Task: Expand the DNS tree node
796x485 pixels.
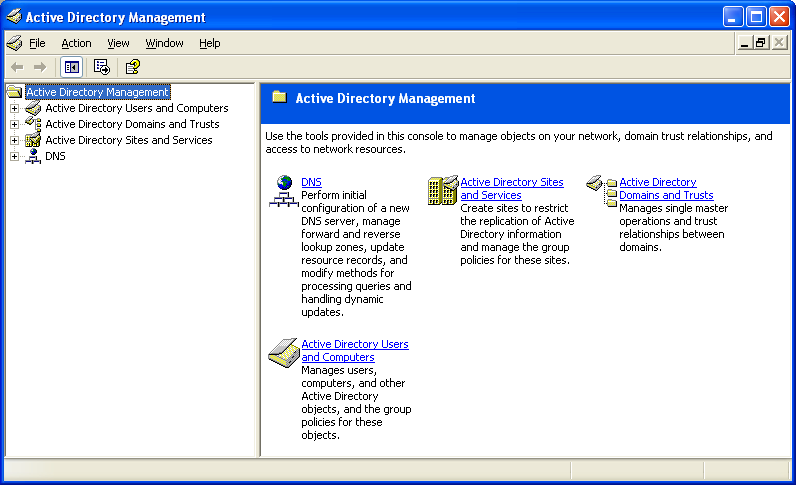Action: (x=14, y=156)
